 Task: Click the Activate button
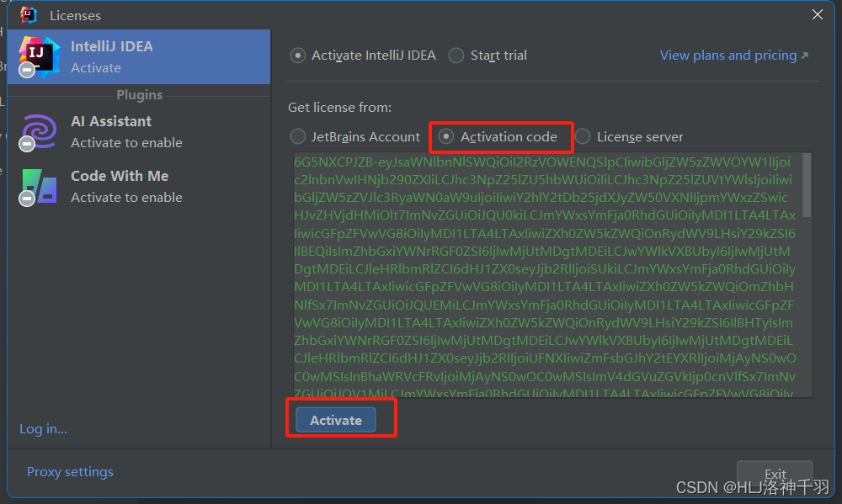[336, 420]
